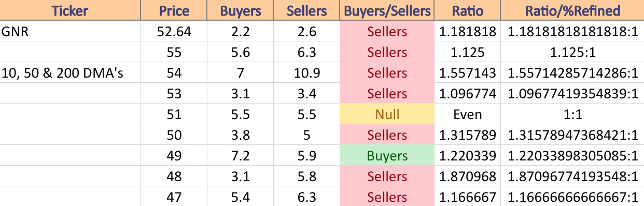Select the yellow Null cell
The height and width of the screenshot is (206, 644).
point(387,114)
